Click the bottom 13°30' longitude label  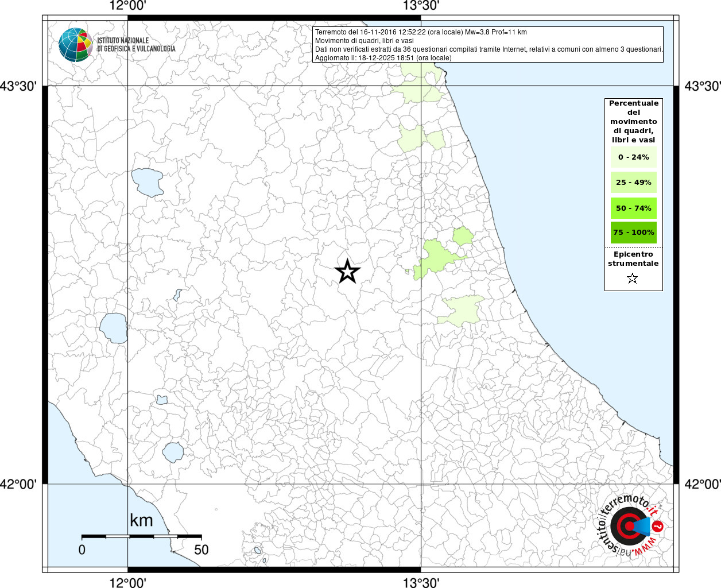click(x=421, y=583)
